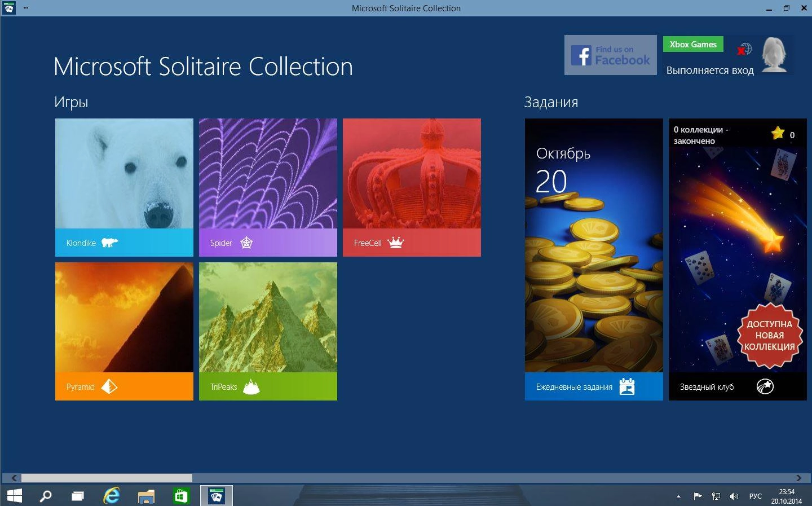812x506 pixels.
Task: Click the TriPeaks label text
Action: 223,387
